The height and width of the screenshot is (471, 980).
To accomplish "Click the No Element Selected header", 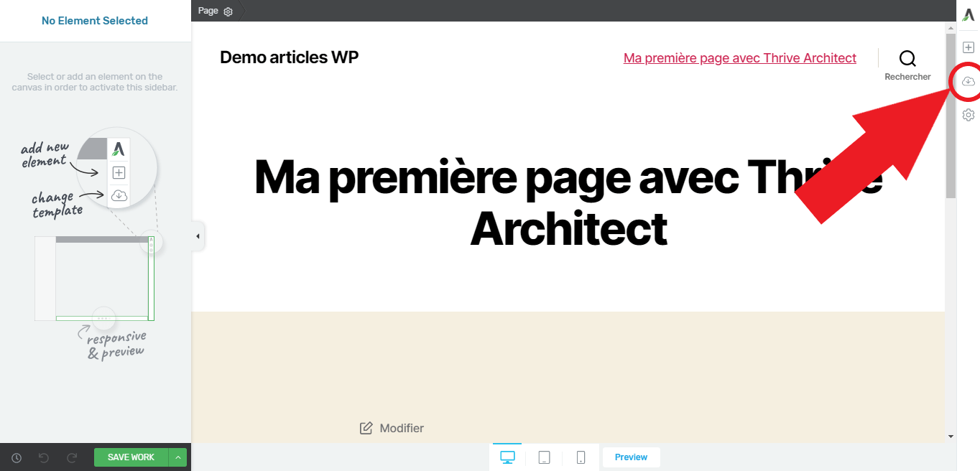I will tap(95, 21).
